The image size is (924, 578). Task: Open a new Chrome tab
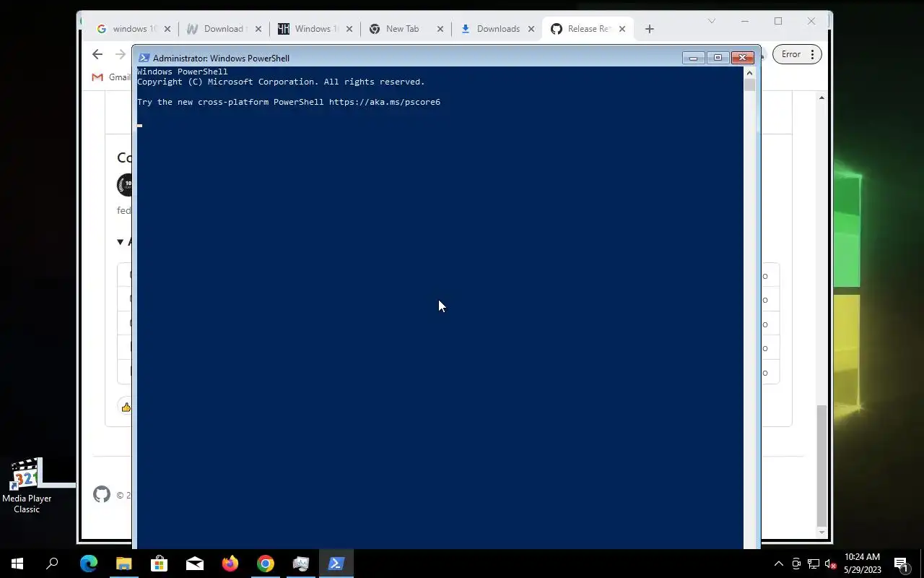[650, 29]
